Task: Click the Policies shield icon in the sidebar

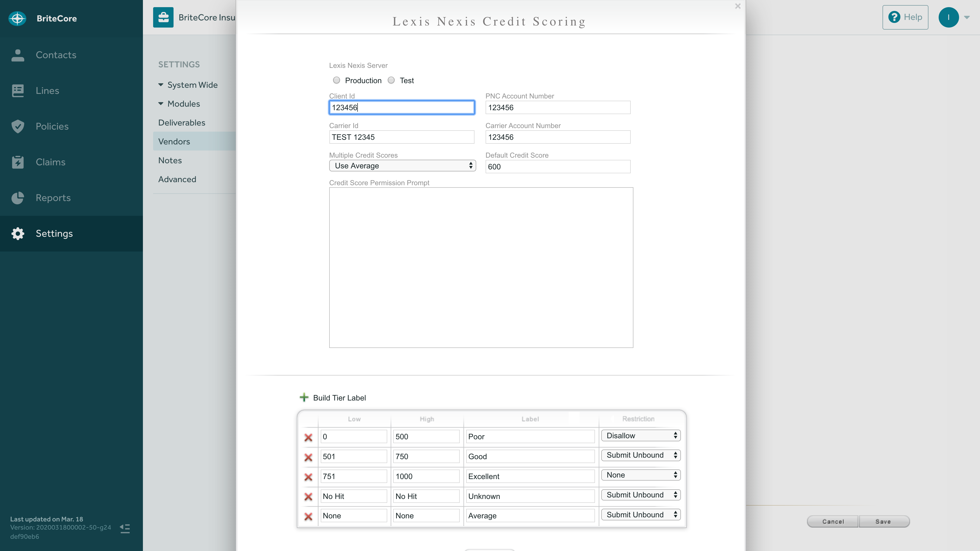Action: click(18, 126)
